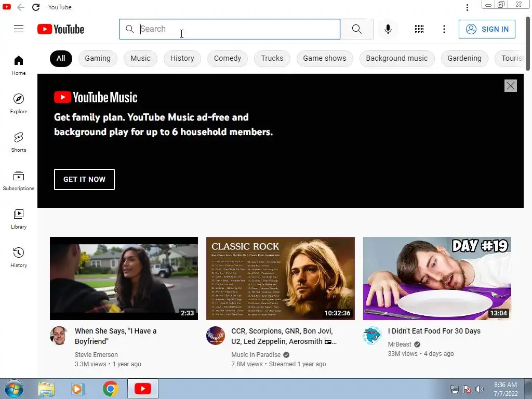Select the Trucks filter chip
This screenshot has width=532, height=399.
click(272, 58)
